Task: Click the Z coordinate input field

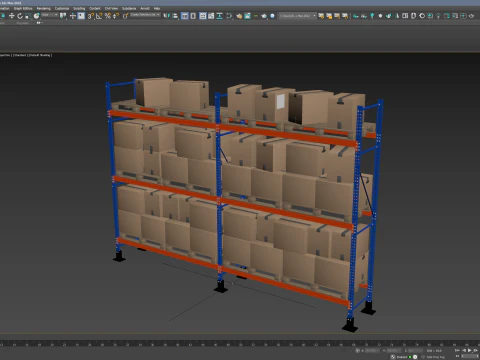Action: pos(416,351)
